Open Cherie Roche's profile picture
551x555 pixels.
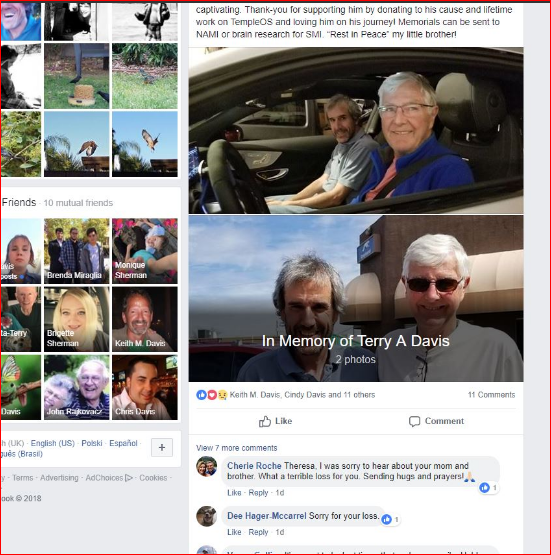tap(207, 467)
